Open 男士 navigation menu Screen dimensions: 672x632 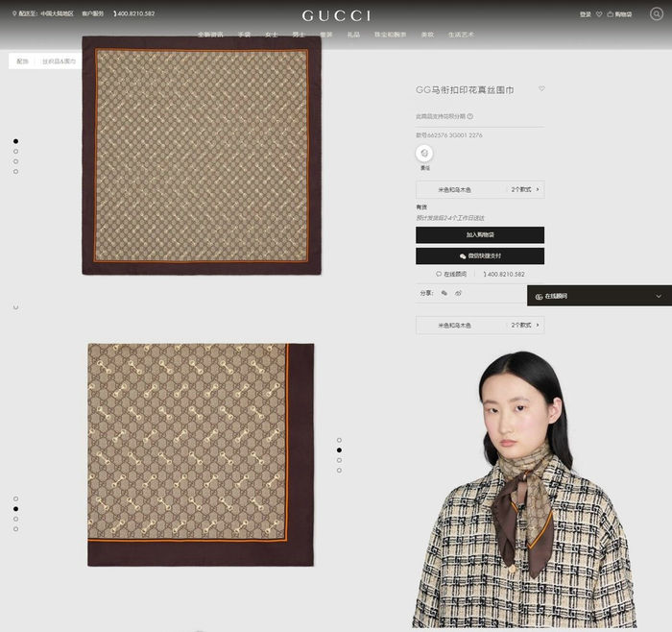pos(299,35)
